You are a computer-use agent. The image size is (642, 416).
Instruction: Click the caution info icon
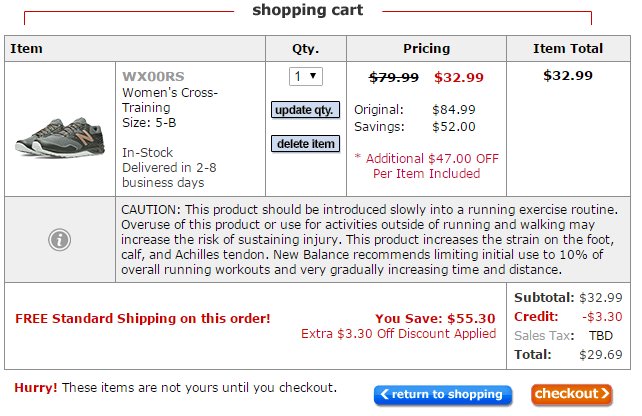click(x=59, y=240)
